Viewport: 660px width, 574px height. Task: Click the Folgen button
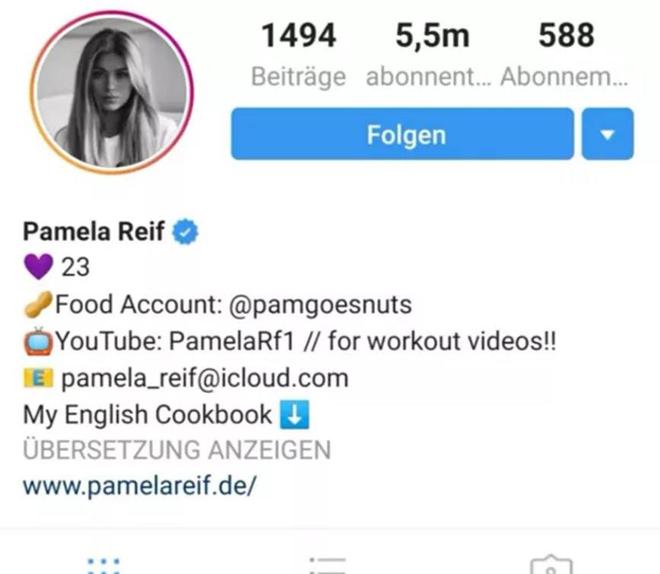[402, 134]
